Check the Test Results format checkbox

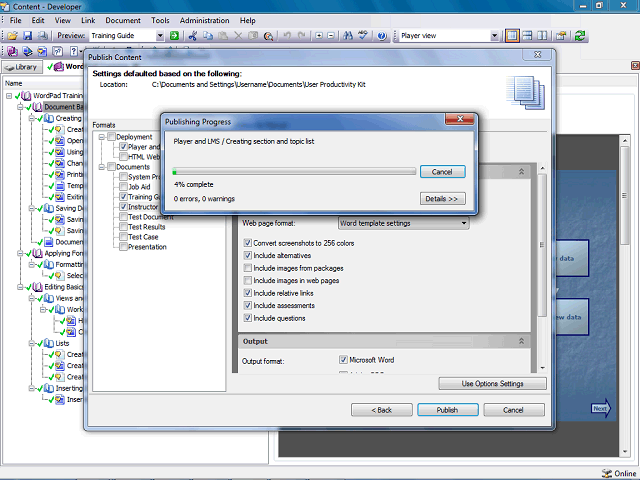point(123,227)
